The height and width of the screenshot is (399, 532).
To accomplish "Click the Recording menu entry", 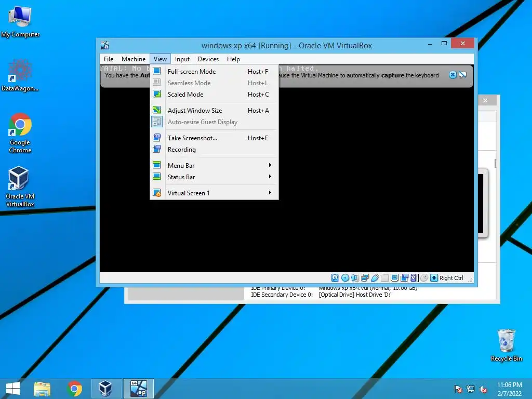I will click(214, 150).
